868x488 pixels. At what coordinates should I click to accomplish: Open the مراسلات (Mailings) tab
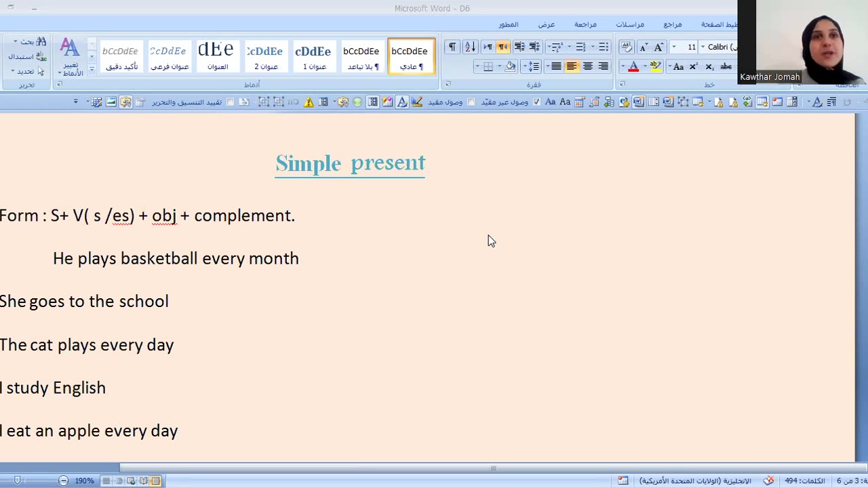point(630,24)
